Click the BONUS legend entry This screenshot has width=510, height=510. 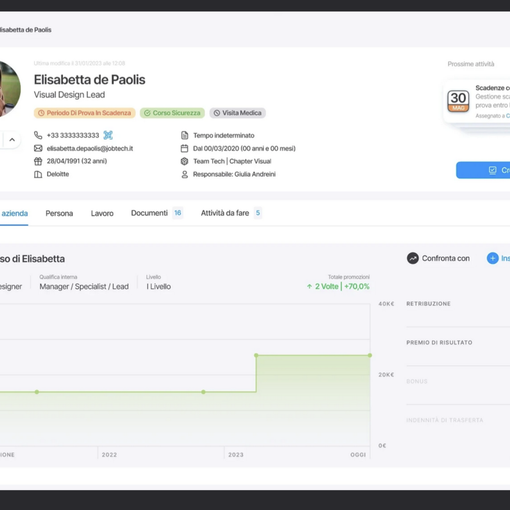(417, 381)
